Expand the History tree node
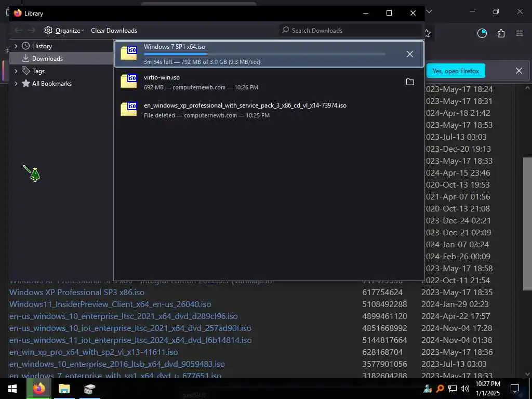 (16, 46)
